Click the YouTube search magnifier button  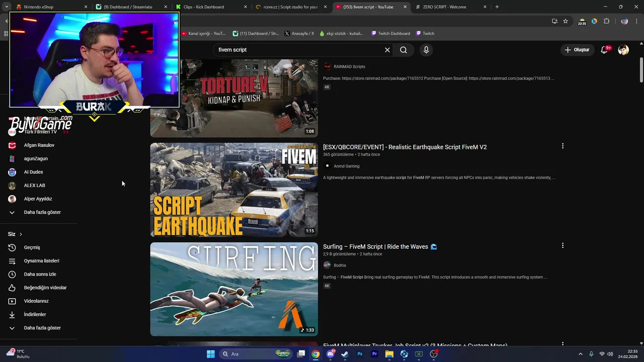pos(404,50)
